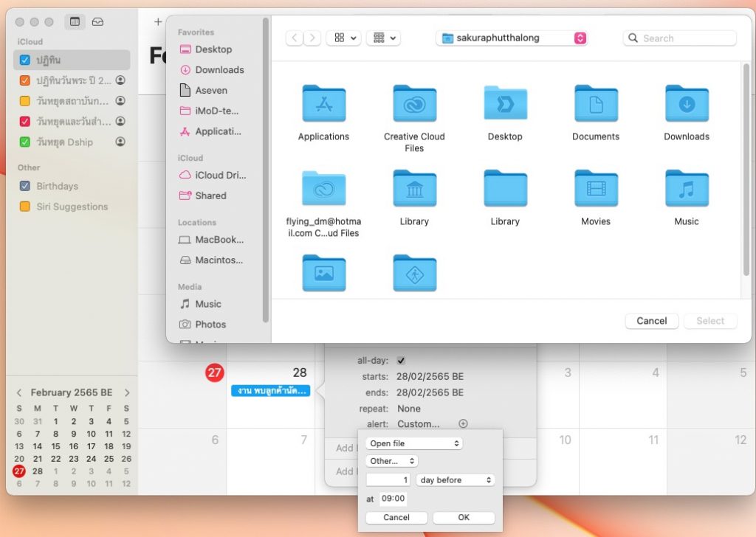Toggle the Birthdays calendar checkbox

pos(25,186)
